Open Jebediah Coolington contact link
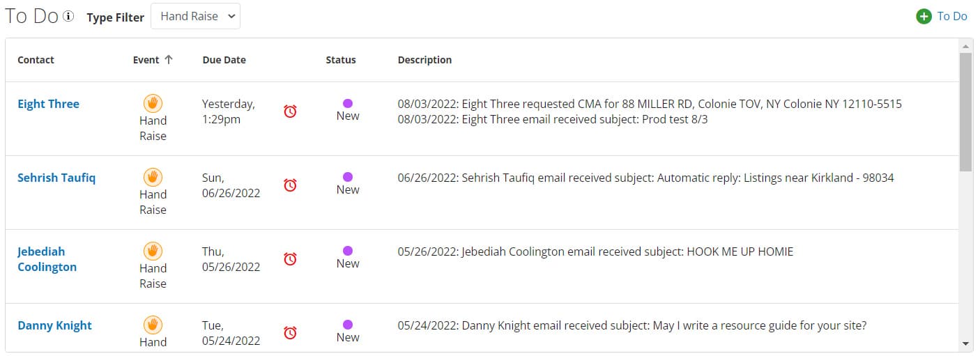This screenshot has width=980, height=356. click(47, 259)
